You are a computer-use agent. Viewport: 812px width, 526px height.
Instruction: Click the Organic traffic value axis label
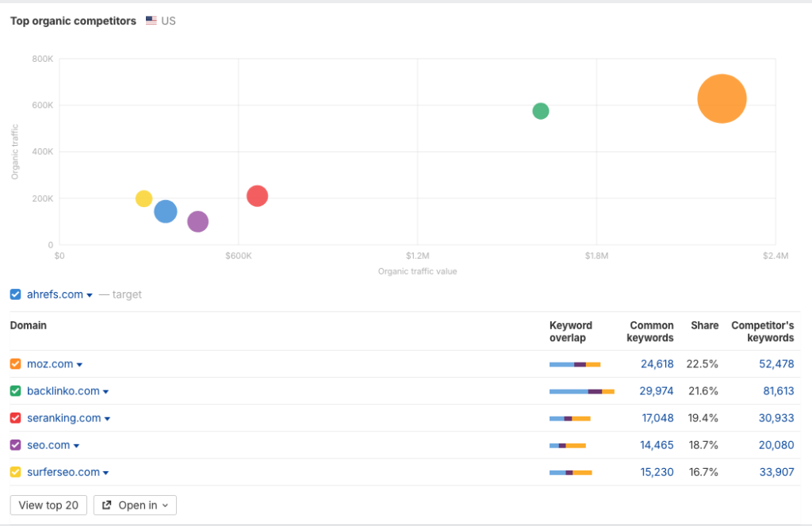pyautogui.click(x=417, y=271)
